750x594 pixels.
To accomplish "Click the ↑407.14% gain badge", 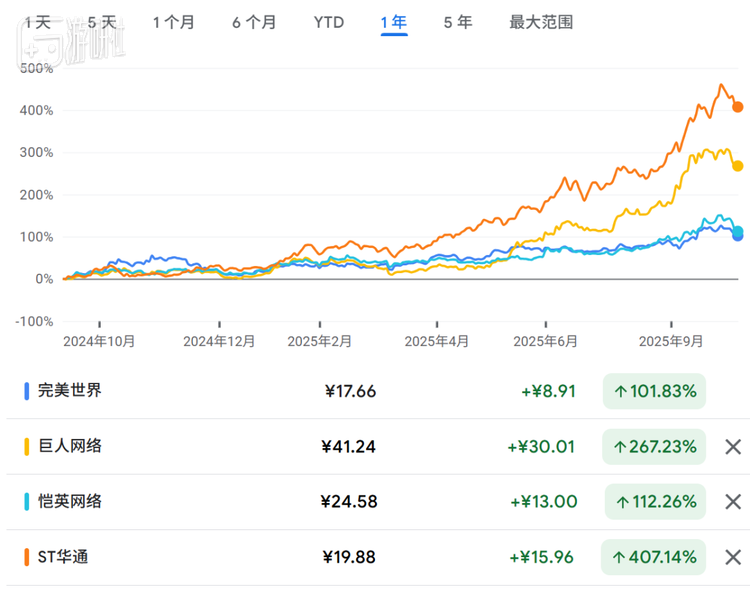I will pos(655,557).
